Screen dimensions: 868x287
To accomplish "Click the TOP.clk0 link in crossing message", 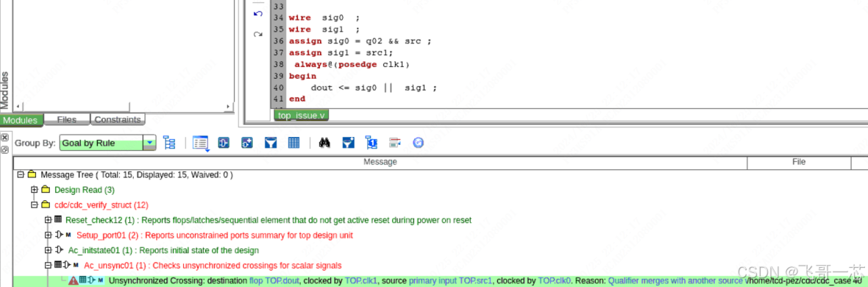I will (x=555, y=281).
